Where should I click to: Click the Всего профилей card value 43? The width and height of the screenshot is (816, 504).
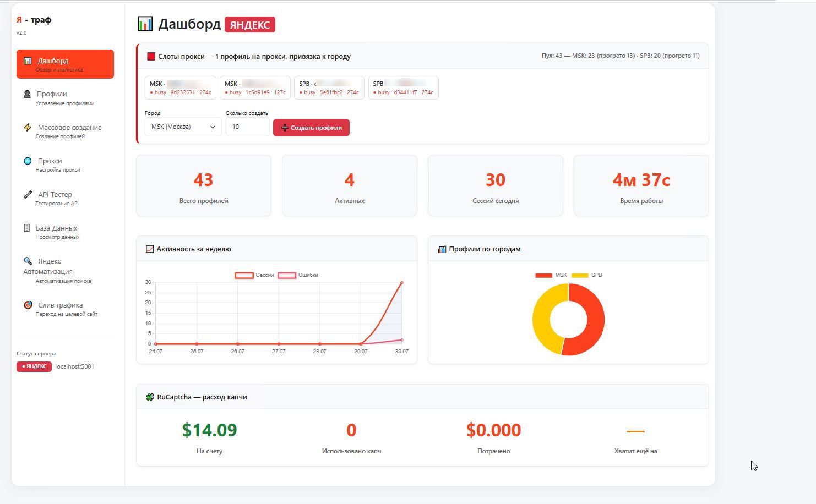tap(203, 180)
